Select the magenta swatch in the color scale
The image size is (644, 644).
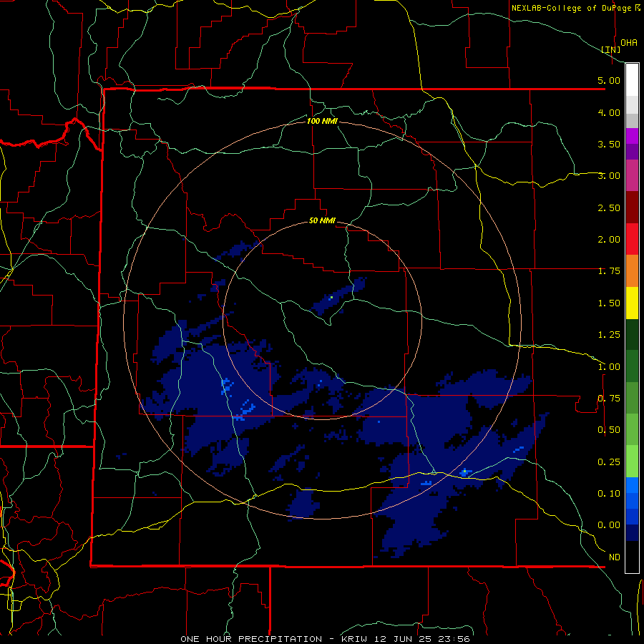(632, 136)
